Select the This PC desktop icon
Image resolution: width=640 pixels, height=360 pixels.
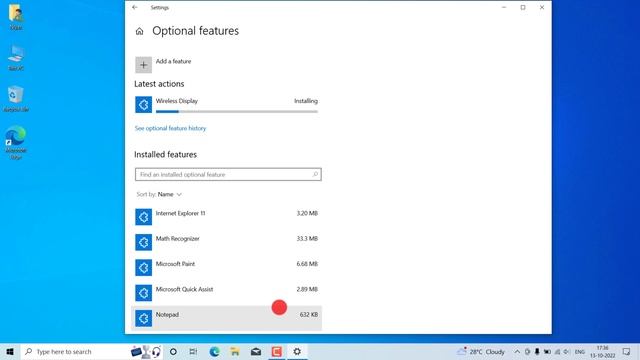(x=16, y=58)
